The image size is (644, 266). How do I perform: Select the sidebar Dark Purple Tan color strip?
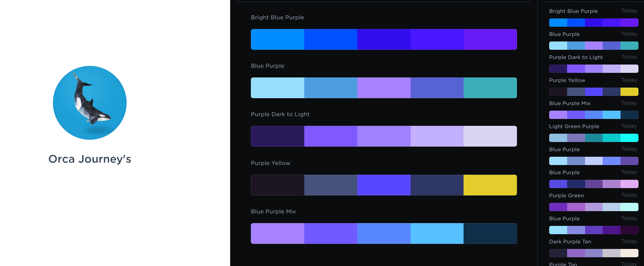[x=594, y=253]
